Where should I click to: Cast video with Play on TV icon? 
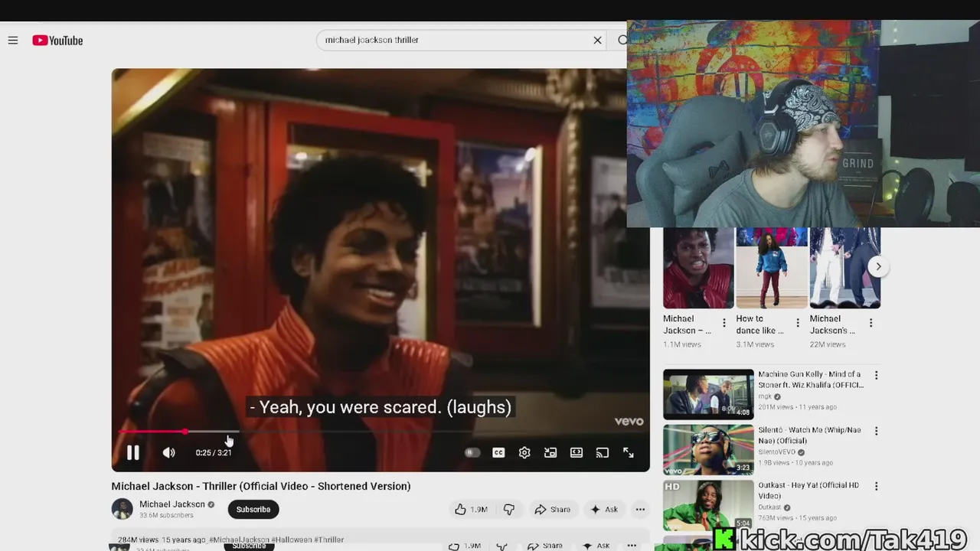[603, 452]
